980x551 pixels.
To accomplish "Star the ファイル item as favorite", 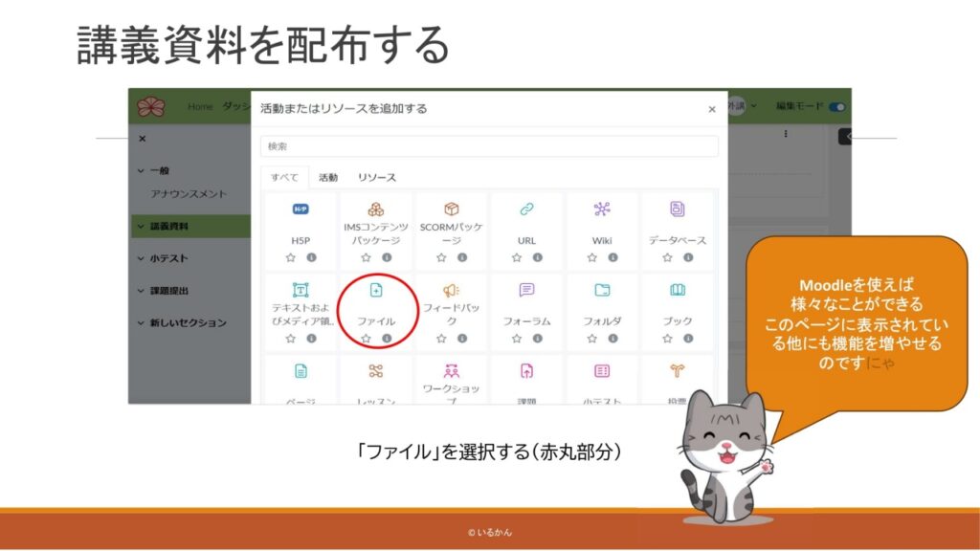I will point(367,338).
